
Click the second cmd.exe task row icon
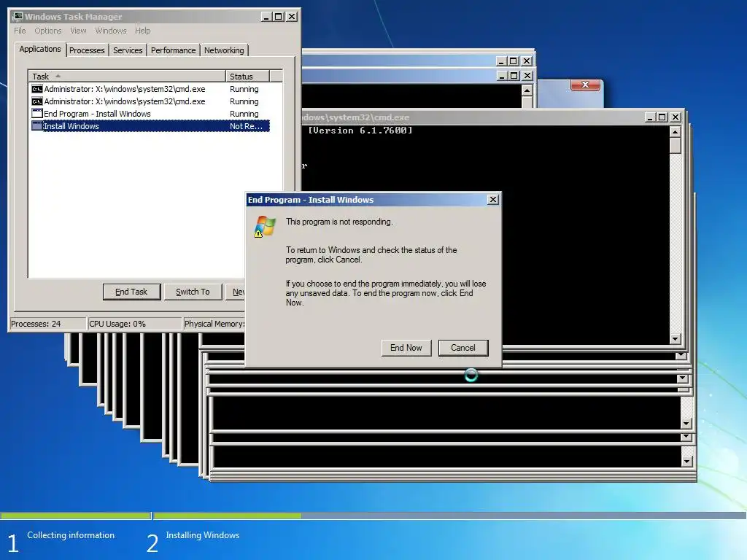36,101
